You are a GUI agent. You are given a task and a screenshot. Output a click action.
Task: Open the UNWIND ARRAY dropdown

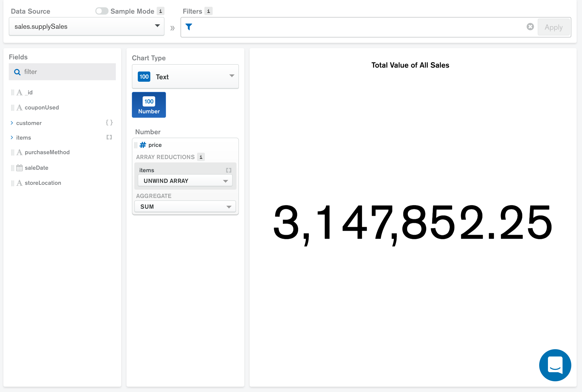pyautogui.click(x=185, y=180)
